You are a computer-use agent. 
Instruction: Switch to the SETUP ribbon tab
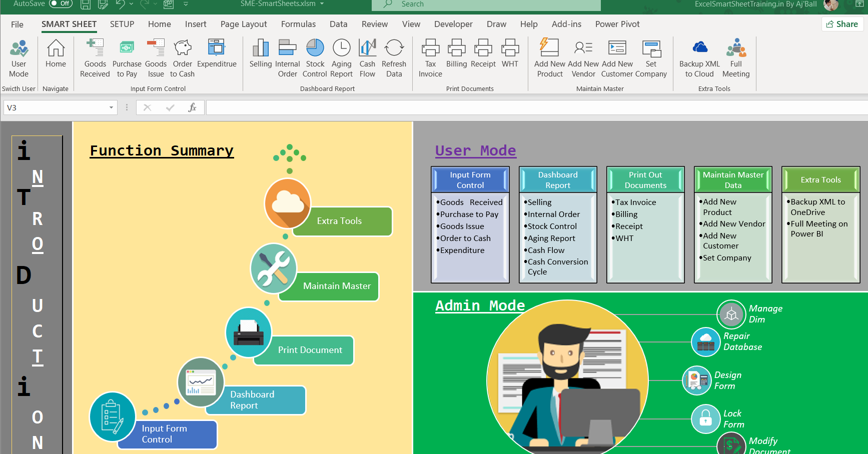(122, 24)
